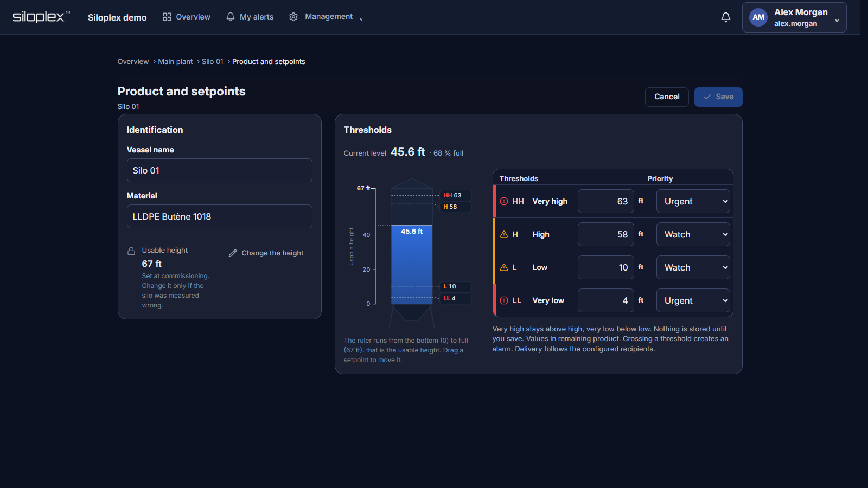This screenshot has width=868, height=488.
Task: Select the H 58 setpoint marker
Action: [x=456, y=207]
